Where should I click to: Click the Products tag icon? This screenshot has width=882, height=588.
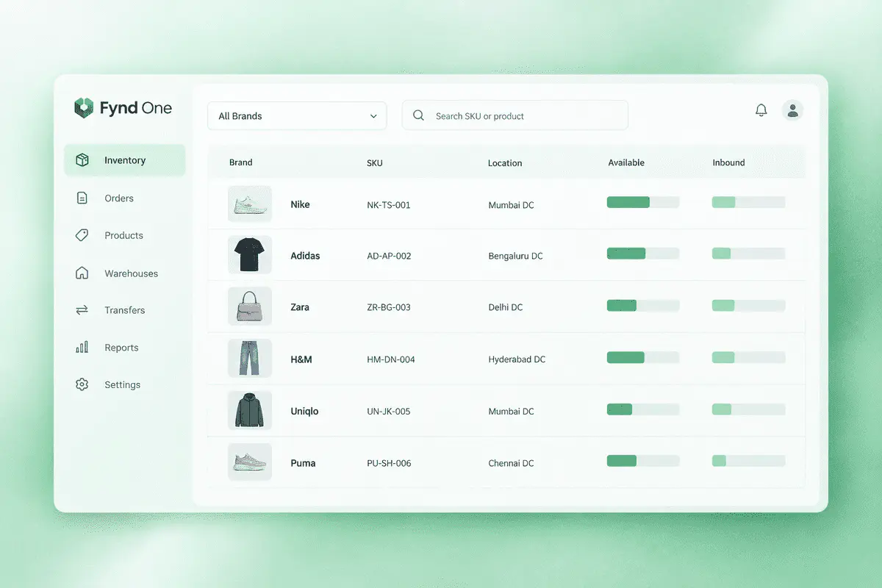pos(82,235)
